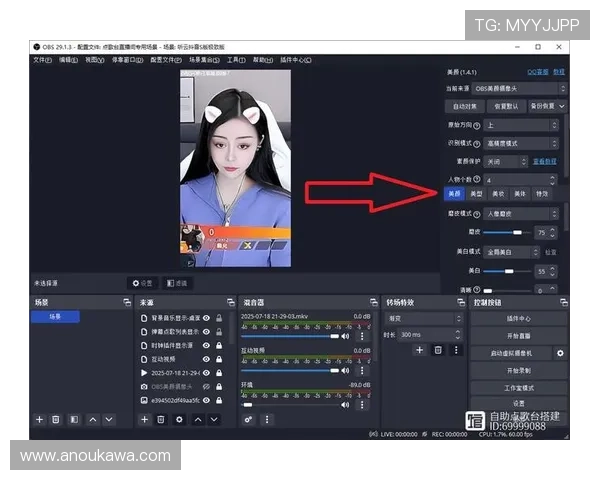Screen dimensions: 600x480
Task: Undock the 转场特效 transitions panel
Action: pos(461,302)
